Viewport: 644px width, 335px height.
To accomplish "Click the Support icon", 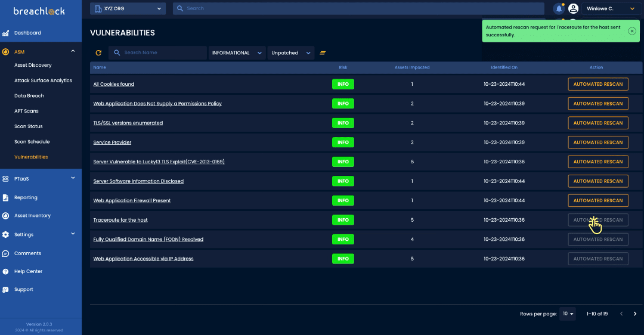I will 5,290.
